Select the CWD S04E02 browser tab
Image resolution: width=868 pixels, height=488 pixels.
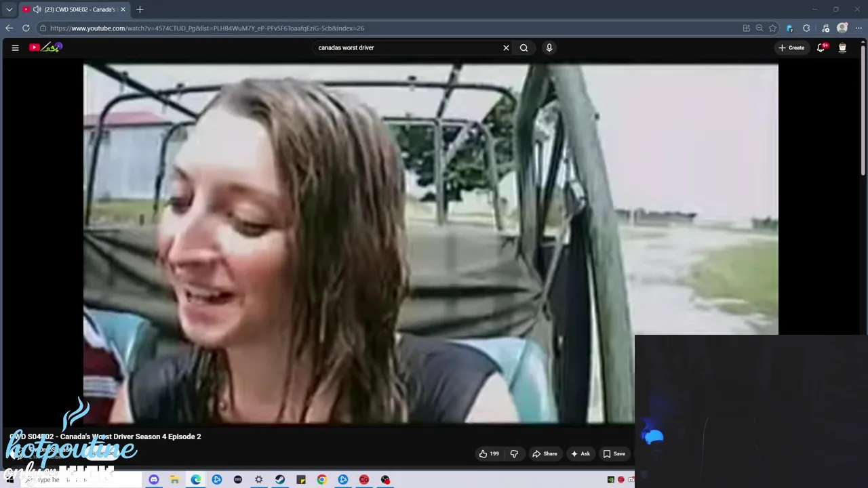[73, 9]
